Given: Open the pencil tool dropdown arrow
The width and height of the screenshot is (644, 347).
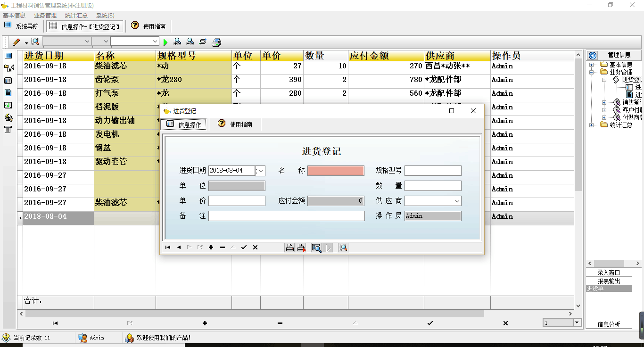Looking at the screenshot, I should pyautogui.click(x=26, y=42).
